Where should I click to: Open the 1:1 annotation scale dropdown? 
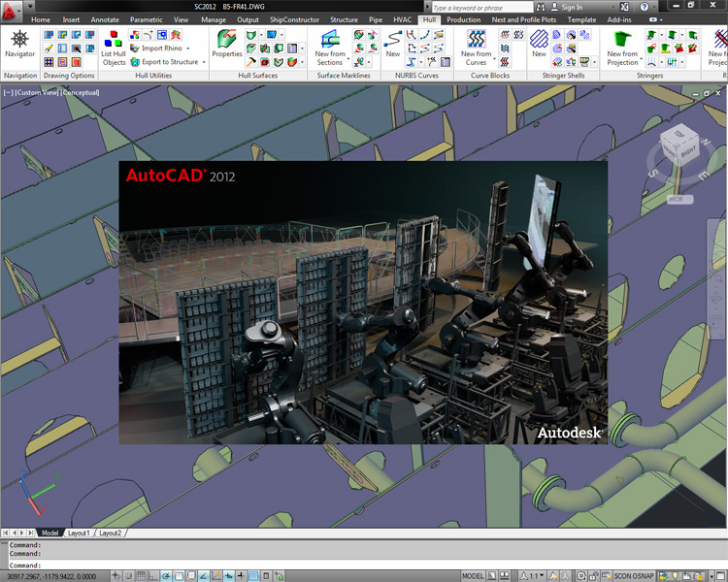coord(537,576)
